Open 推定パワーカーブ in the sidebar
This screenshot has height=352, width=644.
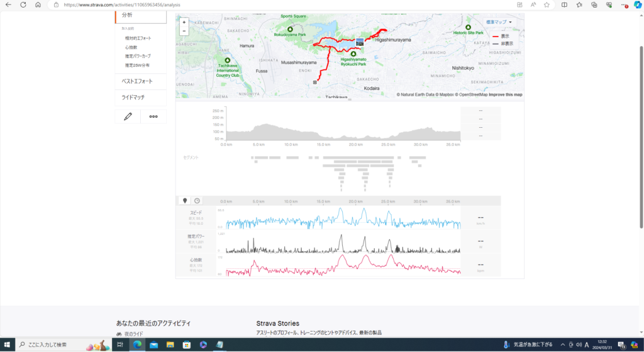(138, 56)
